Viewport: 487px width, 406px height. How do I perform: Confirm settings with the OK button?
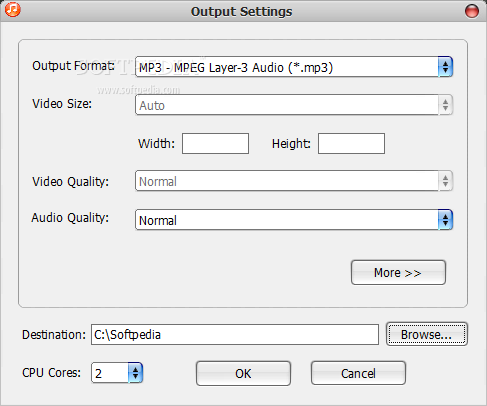pos(243,373)
